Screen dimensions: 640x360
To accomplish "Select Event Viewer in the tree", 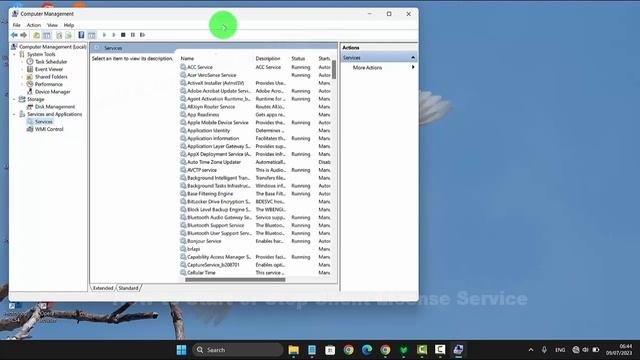I will click(49, 69).
